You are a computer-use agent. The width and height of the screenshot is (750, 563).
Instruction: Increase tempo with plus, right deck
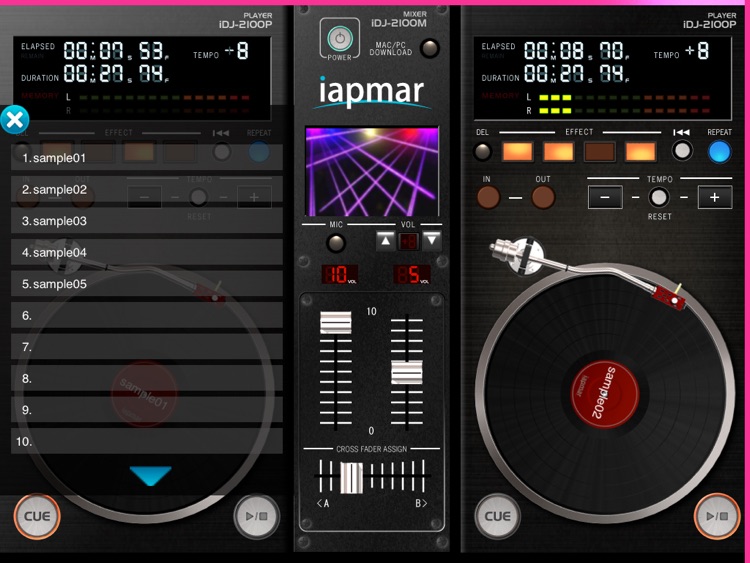[x=715, y=197]
